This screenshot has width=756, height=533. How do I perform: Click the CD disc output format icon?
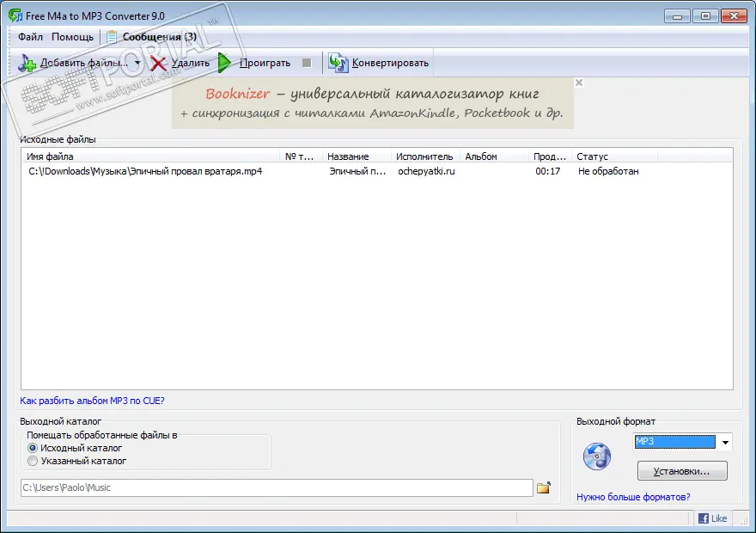pos(597,456)
